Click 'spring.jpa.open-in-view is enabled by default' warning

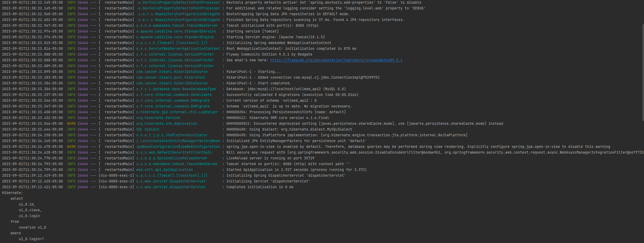[418, 147]
